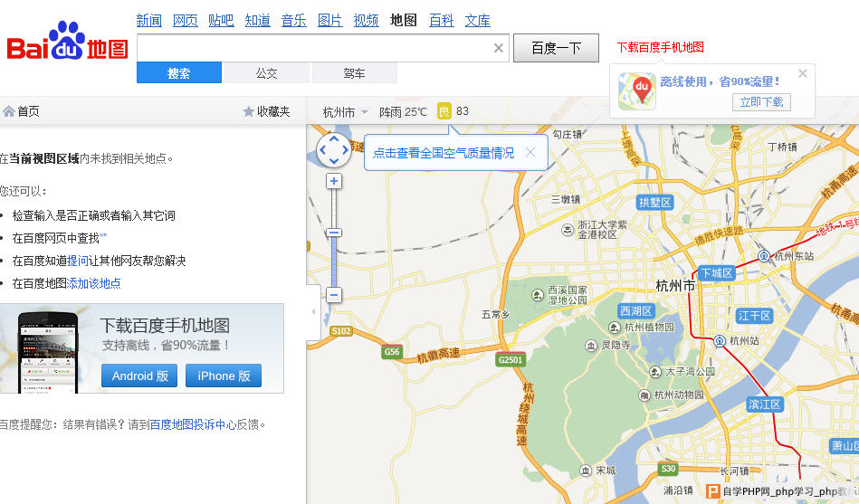
Task: Click the 拱墅区 district label
Action: coord(654,202)
